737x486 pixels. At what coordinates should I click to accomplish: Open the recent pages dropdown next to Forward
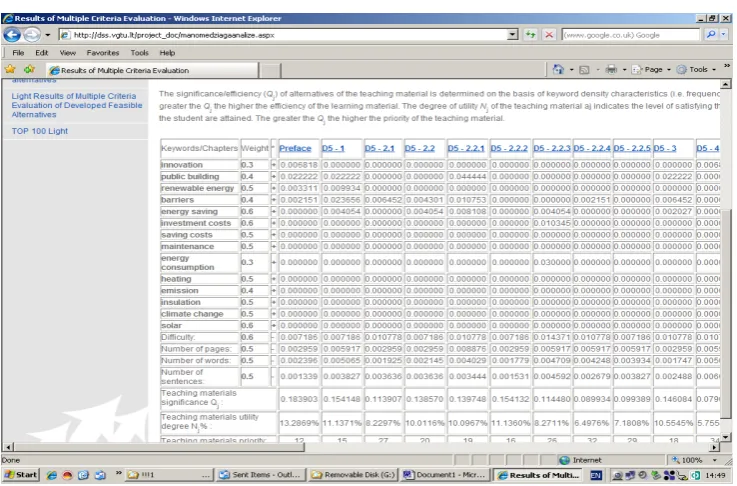(x=47, y=35)
